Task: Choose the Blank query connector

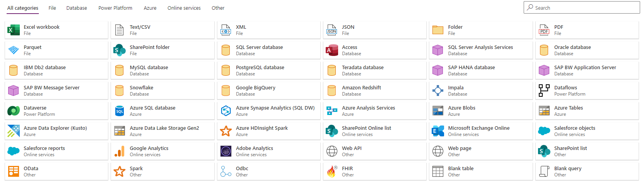Action: (x=587, y=171)
